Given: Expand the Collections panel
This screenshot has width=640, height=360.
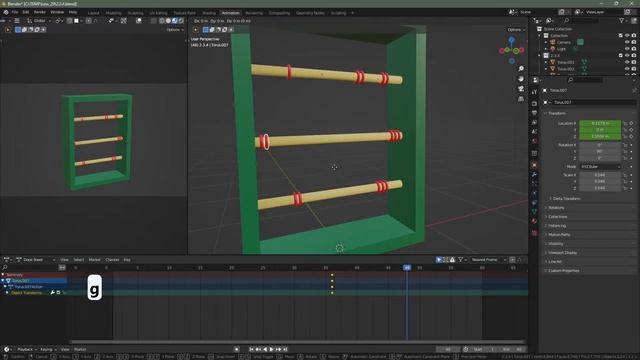Looking at the screenshot, I should click(558, 217).
